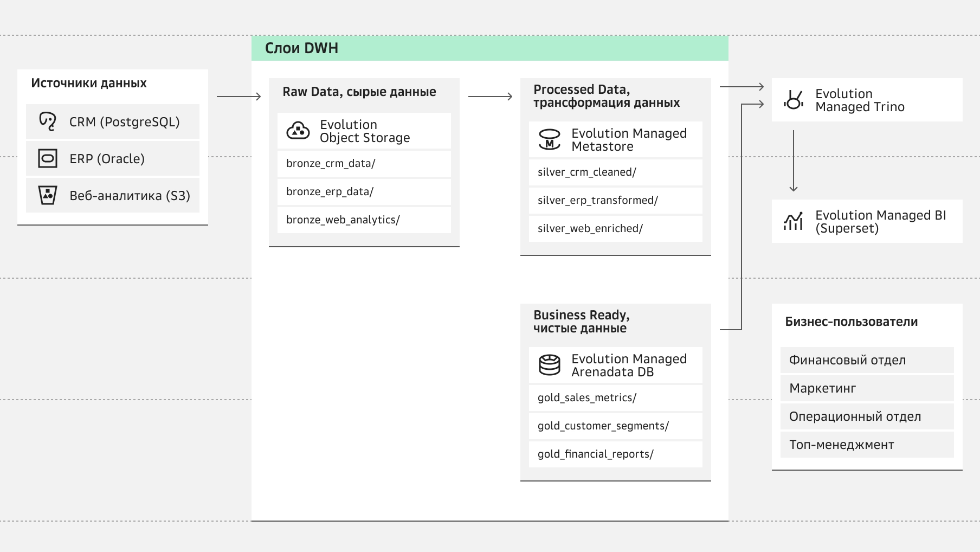
Task: Click the Маркетинг business user item
Action: pos(867,388)
